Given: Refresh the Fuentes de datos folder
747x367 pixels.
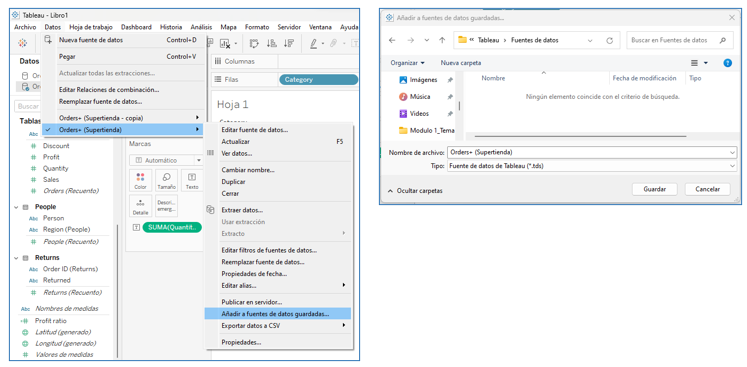Looking at the screenshot, I should pyautogui.click(x=609, y=41).
